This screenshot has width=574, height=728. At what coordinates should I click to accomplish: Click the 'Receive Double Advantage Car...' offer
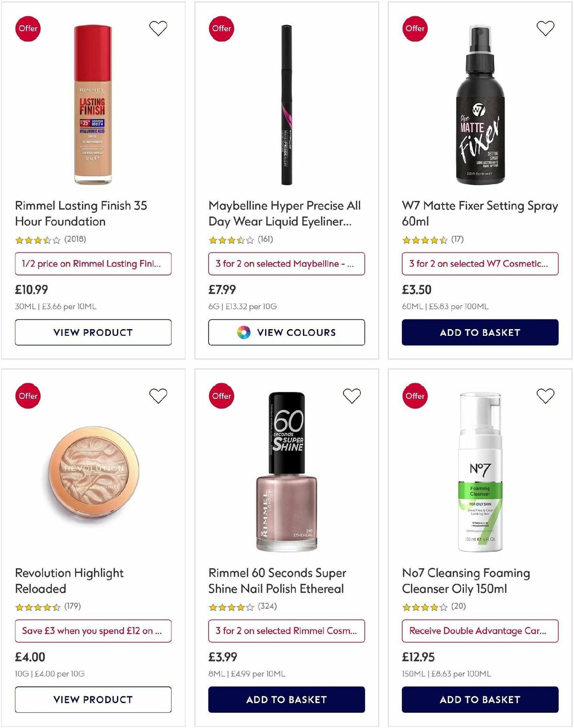click(480, 631)
